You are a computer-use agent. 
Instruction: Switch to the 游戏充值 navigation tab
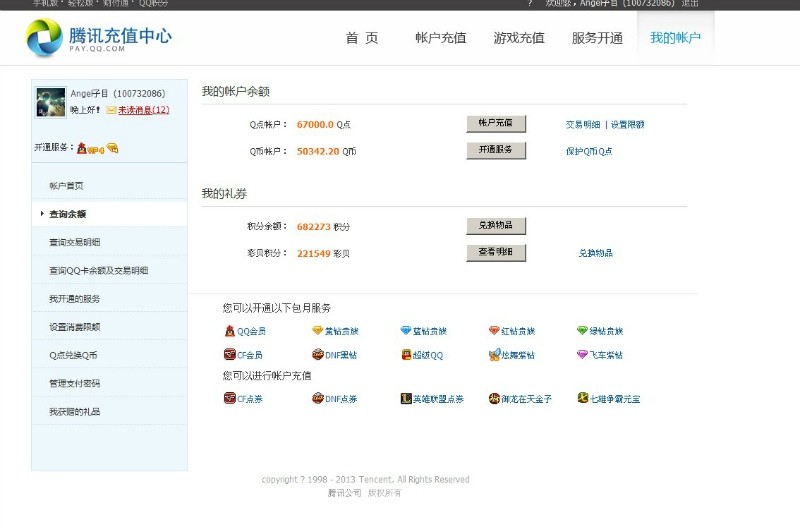point(519,38)
